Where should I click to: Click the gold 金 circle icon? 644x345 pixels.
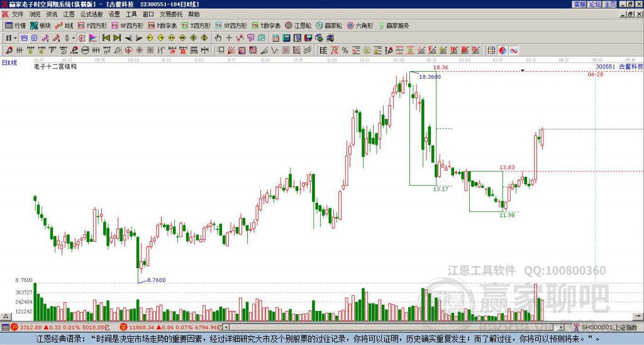[367, 50]
